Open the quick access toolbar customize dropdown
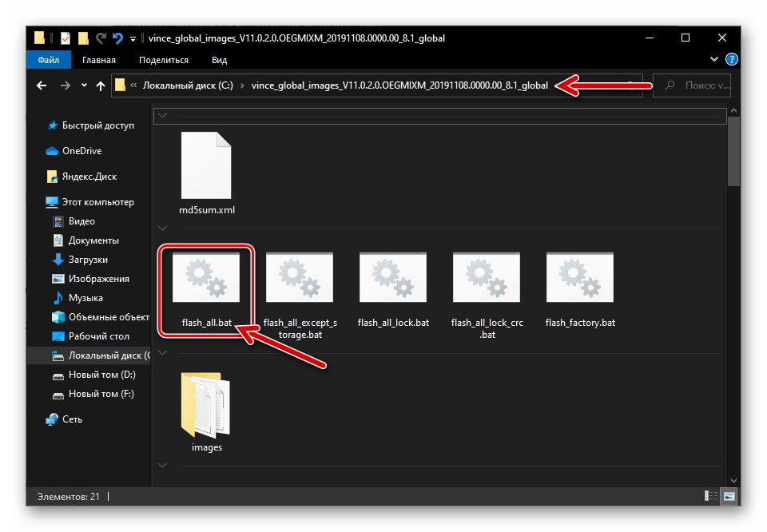 point(132,38)
